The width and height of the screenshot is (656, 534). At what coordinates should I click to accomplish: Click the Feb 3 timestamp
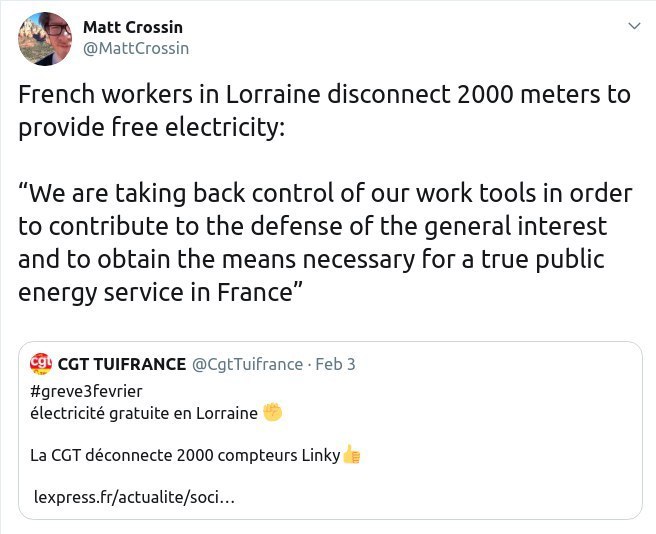(x=335, y=364)
